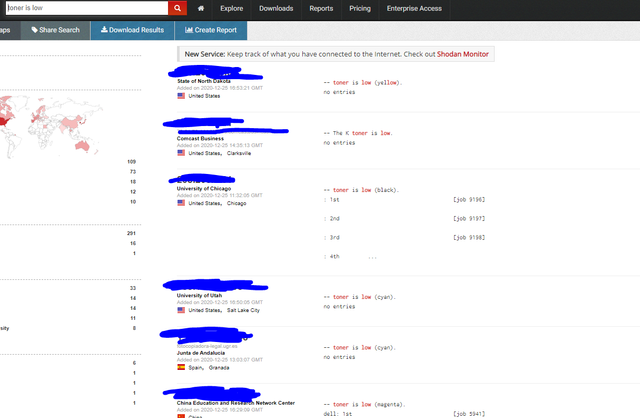Select 'University of Utah' organization text
The height and width of the screenshot is (418, 640).
(x=199, y=295)
